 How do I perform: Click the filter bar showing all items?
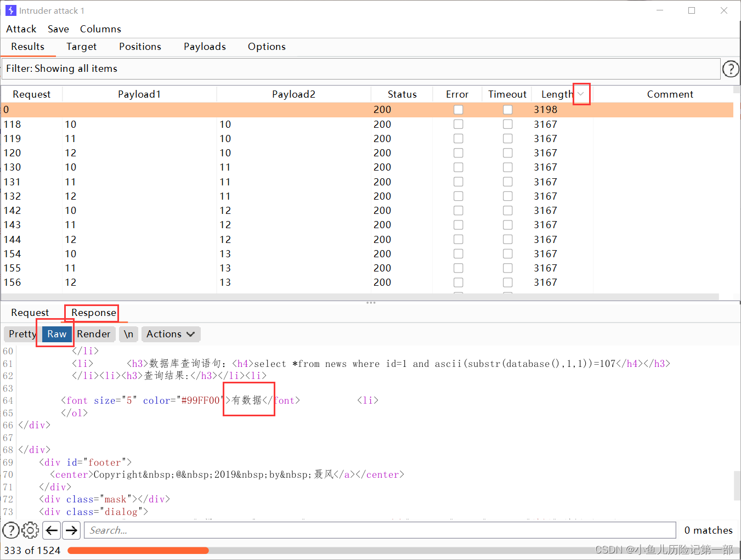(x=360, y=69)
